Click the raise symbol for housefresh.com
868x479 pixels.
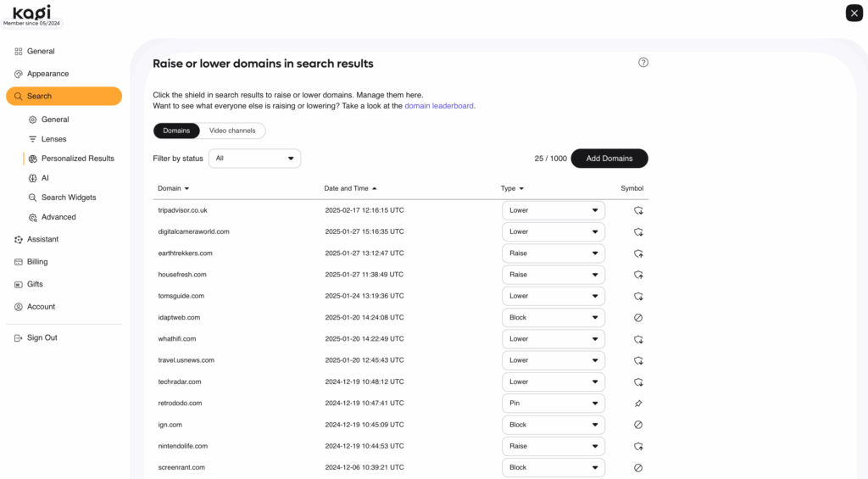tap(638, 275)
